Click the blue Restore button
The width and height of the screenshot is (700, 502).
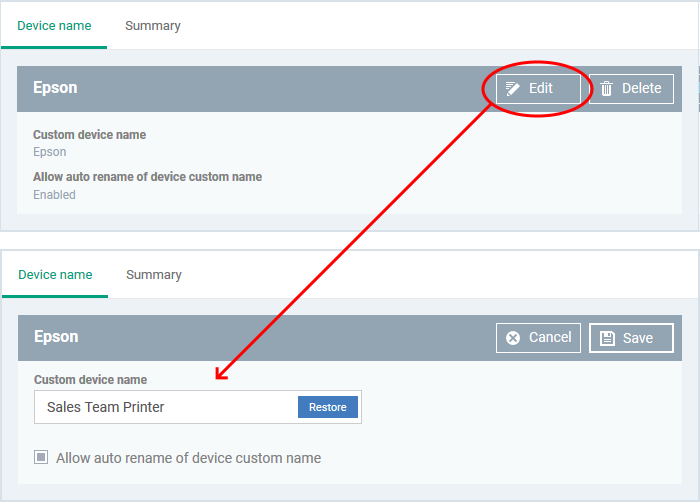point(328,407)
